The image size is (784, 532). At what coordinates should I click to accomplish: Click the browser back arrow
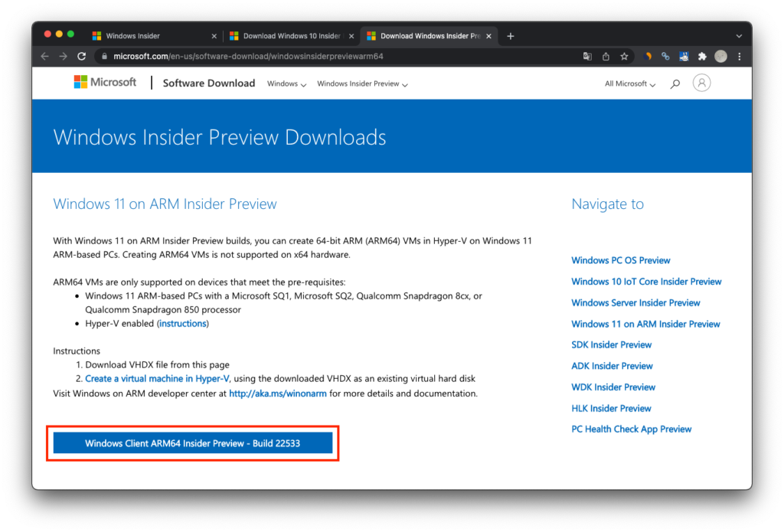click(44, 56)
